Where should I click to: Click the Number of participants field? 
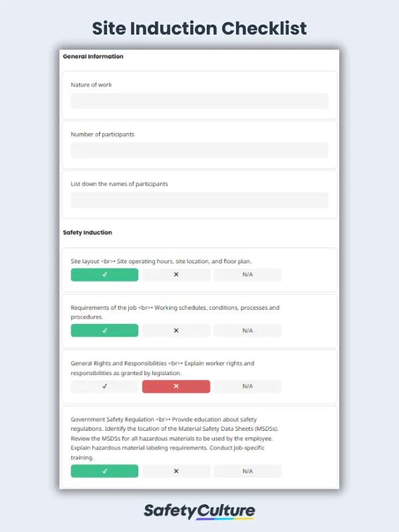pos(199,150)
